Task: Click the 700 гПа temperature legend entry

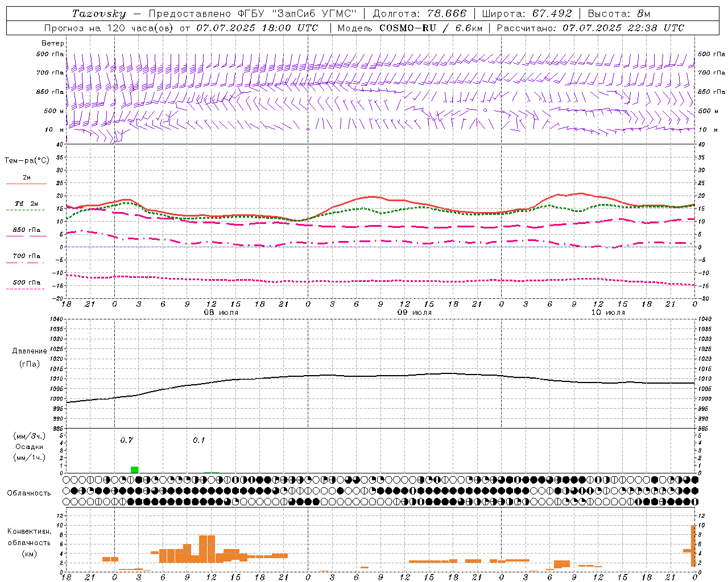Action: [27, 256]
